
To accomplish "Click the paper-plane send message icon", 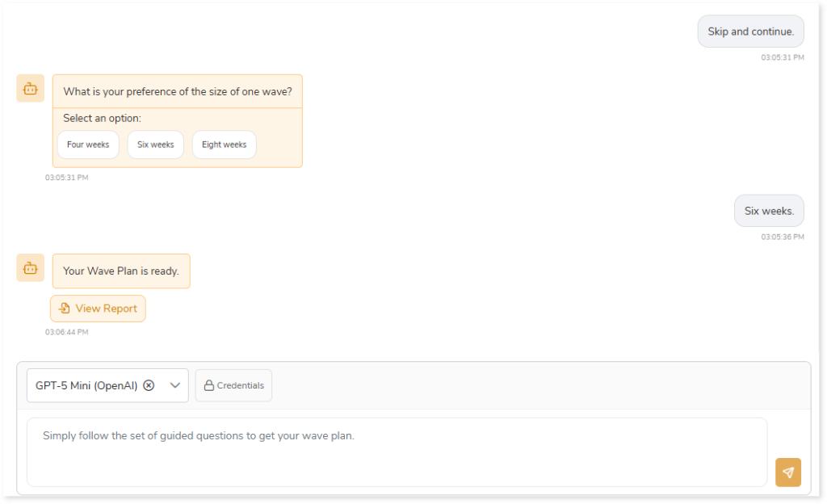I will click(x=787, y=472).
